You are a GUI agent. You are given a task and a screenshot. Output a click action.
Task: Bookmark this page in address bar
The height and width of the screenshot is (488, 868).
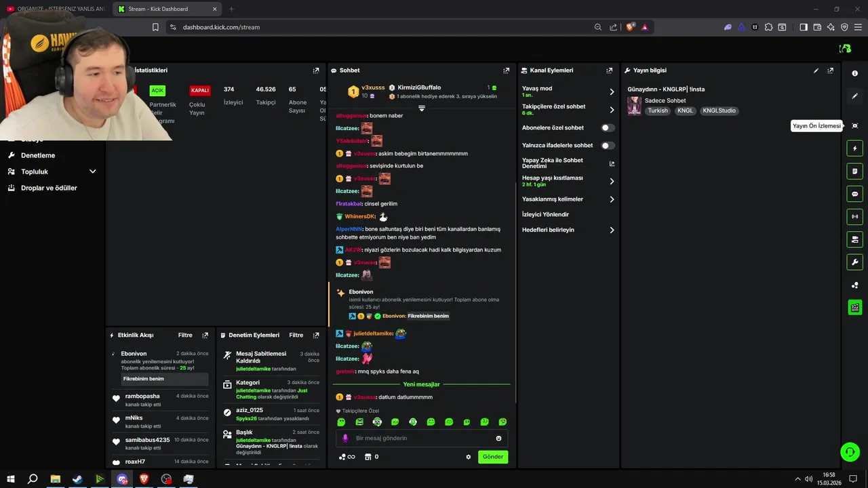(x=155, y=27)
